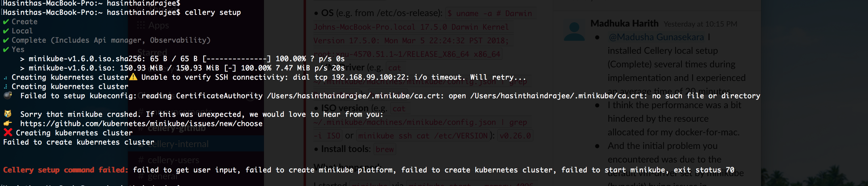
Task: Click @Madusha Gunasekara mention in Slack message
Action: (656, 37)
